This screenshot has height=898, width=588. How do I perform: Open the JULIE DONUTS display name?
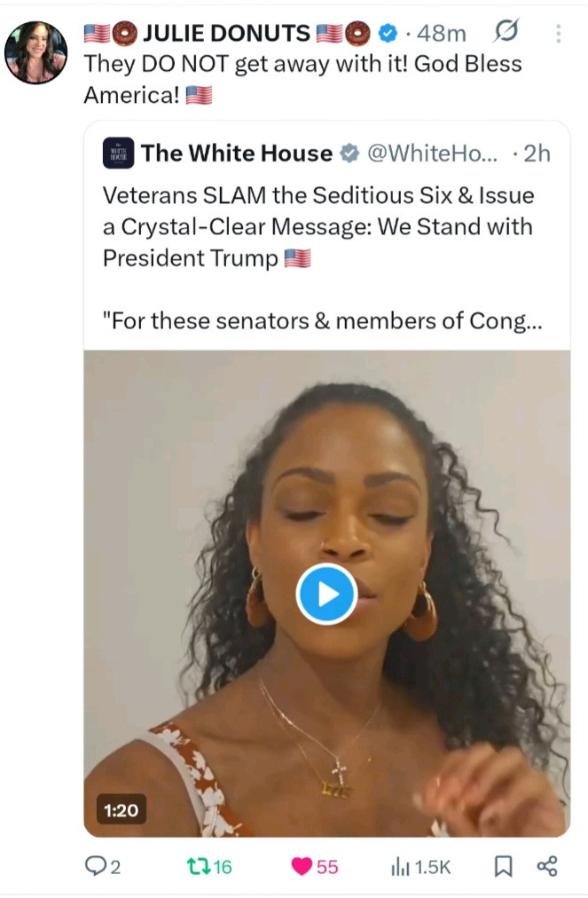228,34
